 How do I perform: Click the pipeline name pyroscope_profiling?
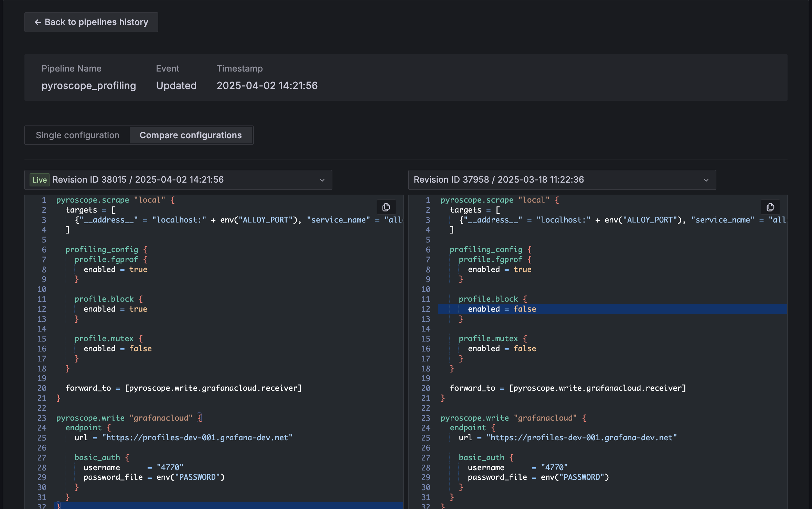click(89, 86)
